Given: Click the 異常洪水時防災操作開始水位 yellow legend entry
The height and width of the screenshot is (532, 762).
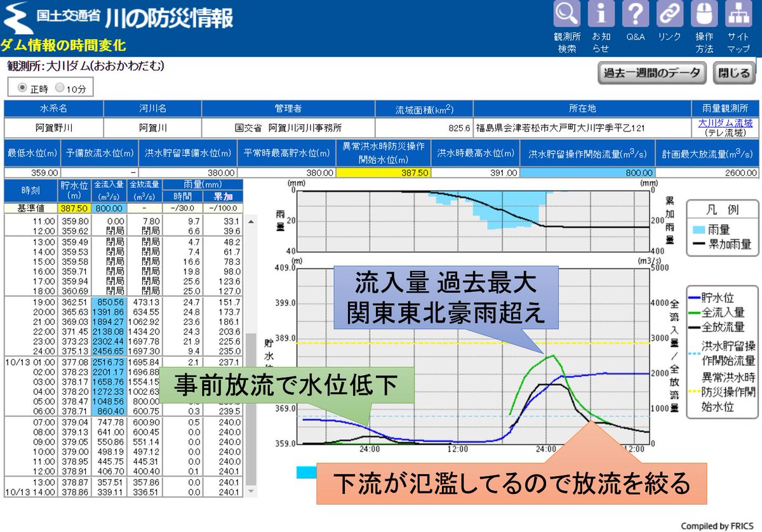Looking at the screenshot, I should [724, 392].
